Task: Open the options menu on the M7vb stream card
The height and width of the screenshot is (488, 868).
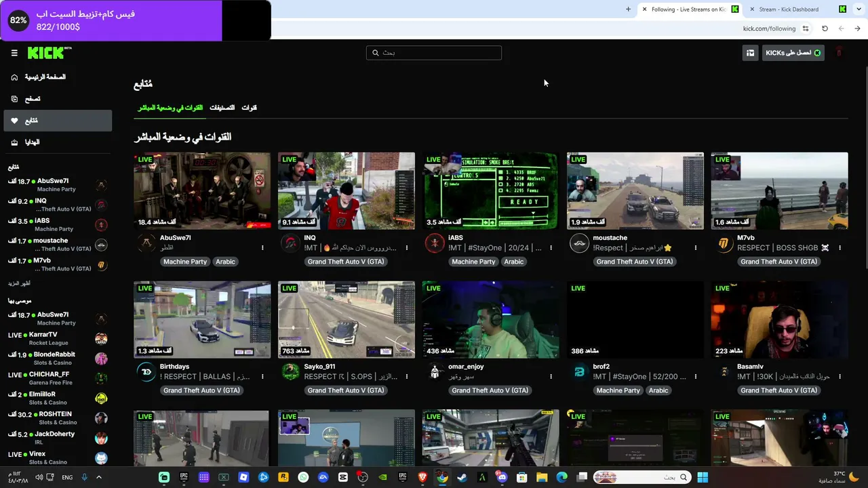Action: pyautogui.click(x=840, y=248)
